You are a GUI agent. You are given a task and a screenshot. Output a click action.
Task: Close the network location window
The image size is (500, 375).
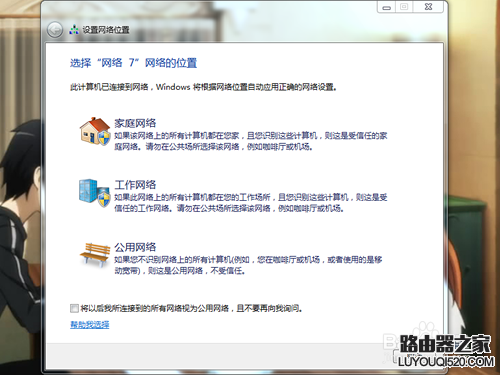coord(428,7)
